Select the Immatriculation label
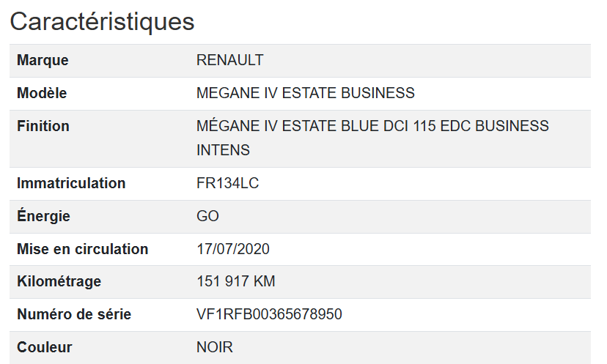607x364 pixels. point(71,183)
